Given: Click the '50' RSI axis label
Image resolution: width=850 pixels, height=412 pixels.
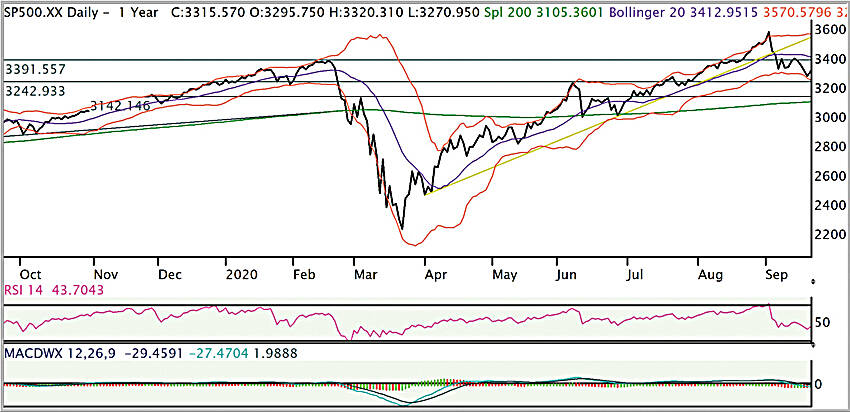Looking at the screenshot, I should tap(823, 323).
